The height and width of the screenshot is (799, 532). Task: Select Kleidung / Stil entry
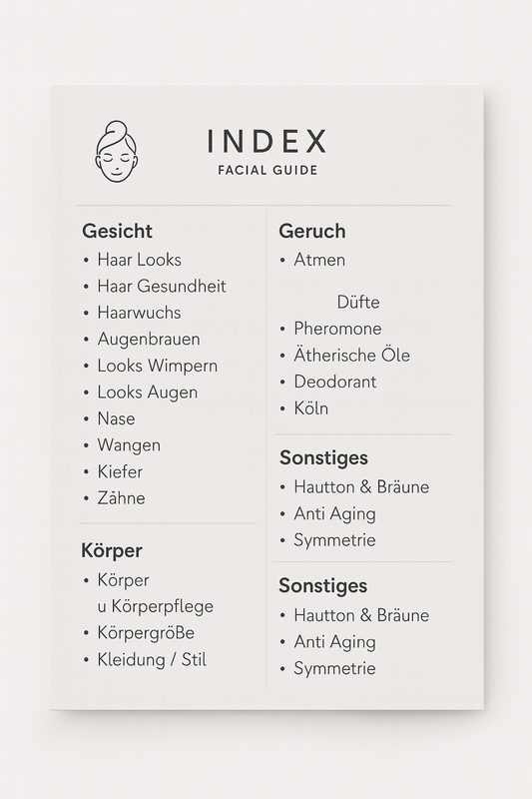[152, 660]
